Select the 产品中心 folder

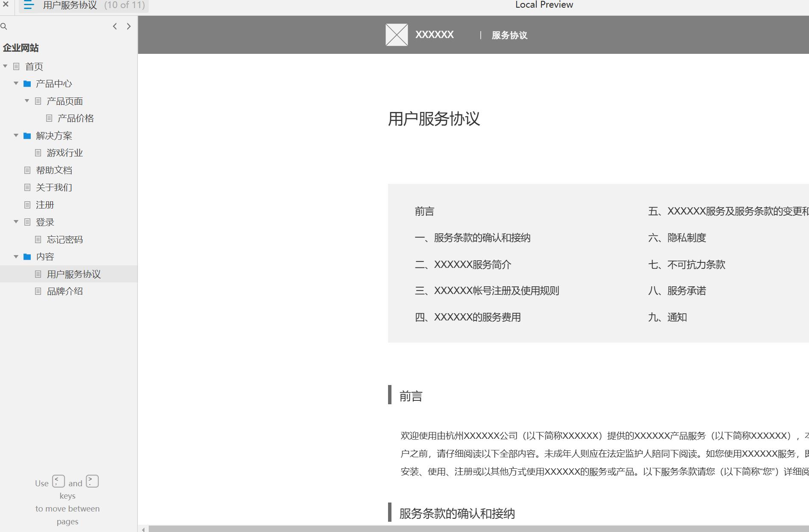pos(54,84)
